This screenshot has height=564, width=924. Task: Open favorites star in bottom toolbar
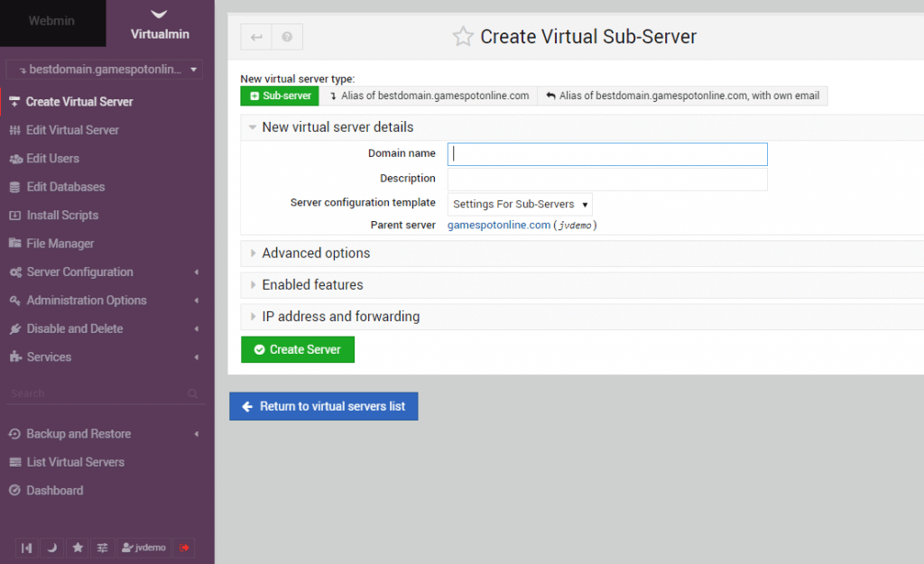click(x=78, y=547)
